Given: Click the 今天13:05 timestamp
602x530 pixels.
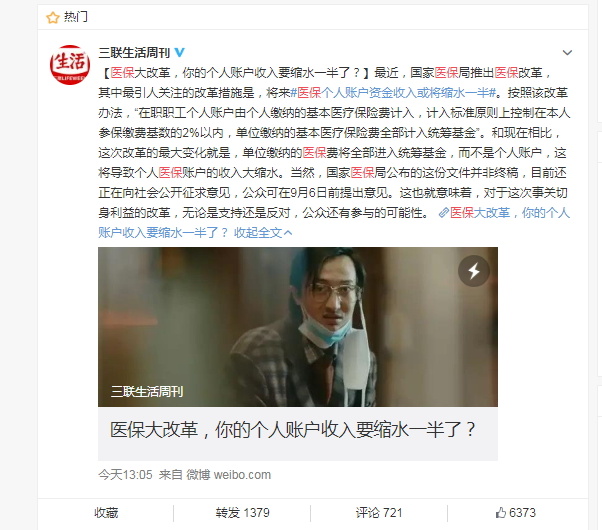Looking at the screenshot, I should pyautogui.click(x=125, y=475).
